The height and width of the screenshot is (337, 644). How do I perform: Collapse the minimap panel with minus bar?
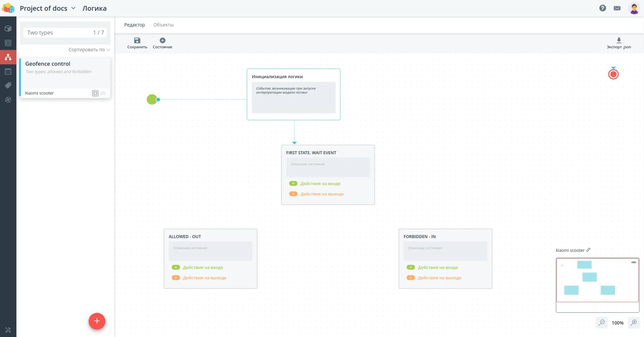[x=633, y=262]
